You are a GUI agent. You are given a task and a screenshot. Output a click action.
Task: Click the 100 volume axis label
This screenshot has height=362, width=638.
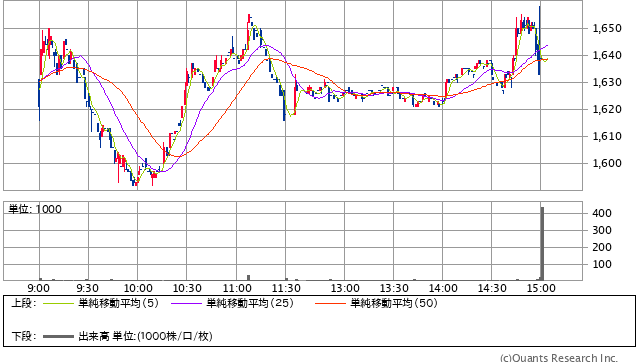pos(602,264)
